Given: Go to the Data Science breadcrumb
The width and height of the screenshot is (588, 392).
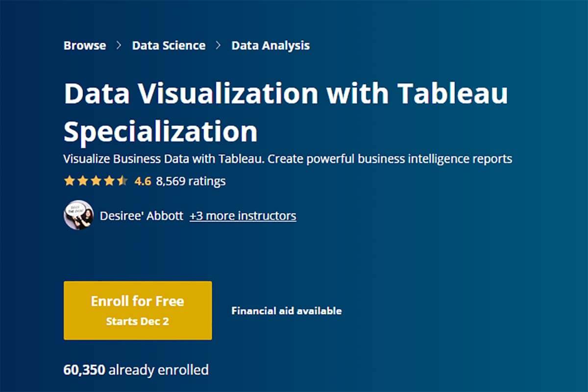Looking at the screenshot, I should click(x=169, y=46).
